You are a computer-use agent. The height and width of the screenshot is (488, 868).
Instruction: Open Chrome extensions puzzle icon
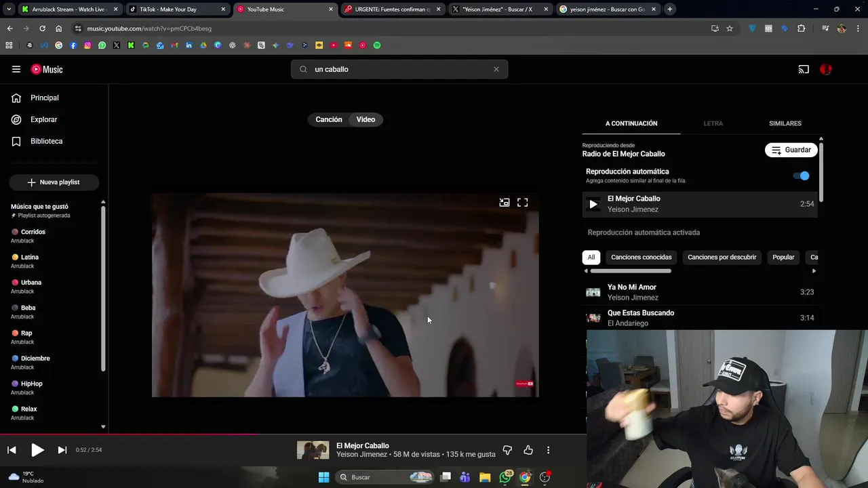802,28
